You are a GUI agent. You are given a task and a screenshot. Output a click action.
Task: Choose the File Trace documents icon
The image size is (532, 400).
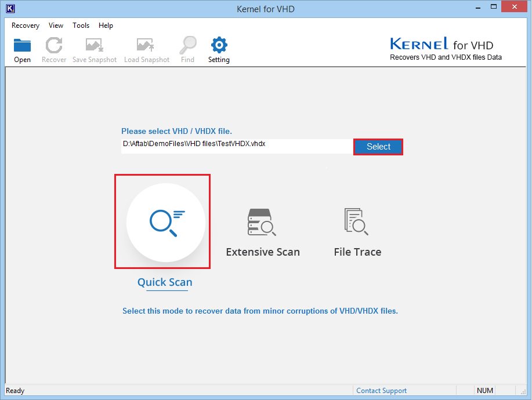(x=356, y=221)
